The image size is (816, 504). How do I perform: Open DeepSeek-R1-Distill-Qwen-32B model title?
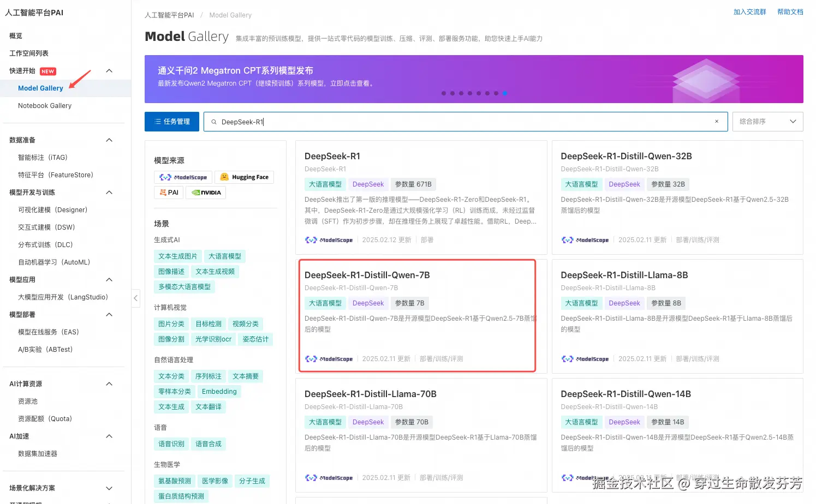click(x=626, y=156)
